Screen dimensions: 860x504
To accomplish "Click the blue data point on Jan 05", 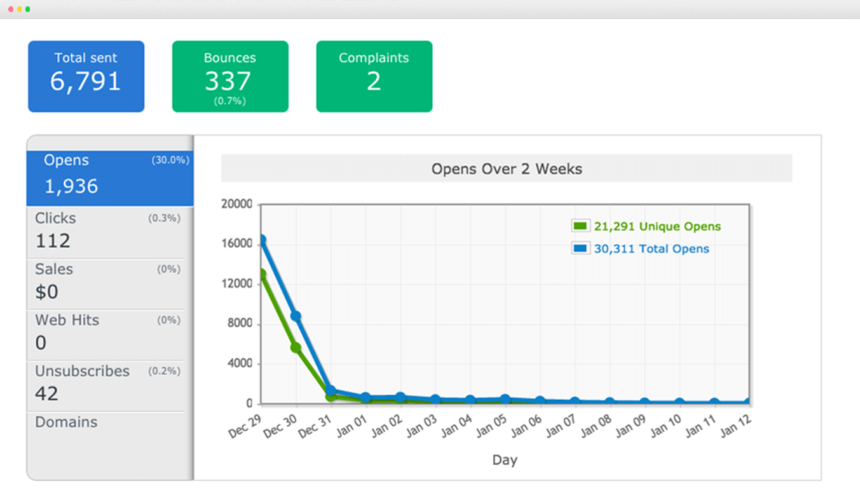I will click(x=505, y=399).
